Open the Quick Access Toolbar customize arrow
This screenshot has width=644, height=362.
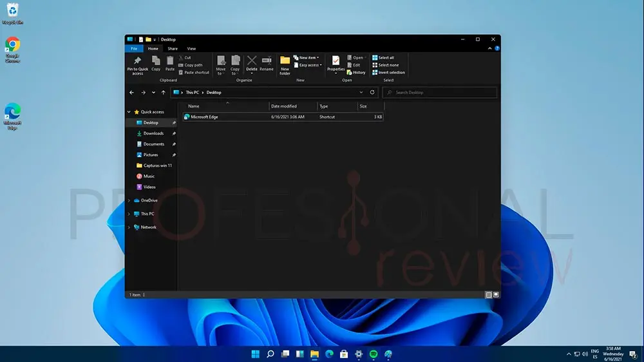[155, 40]
